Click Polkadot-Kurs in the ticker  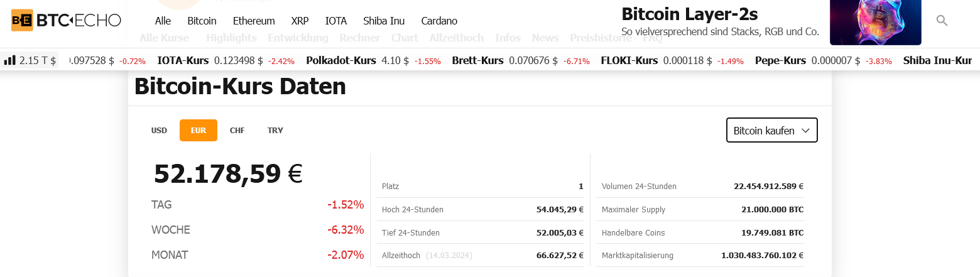[x=341, y=61]
